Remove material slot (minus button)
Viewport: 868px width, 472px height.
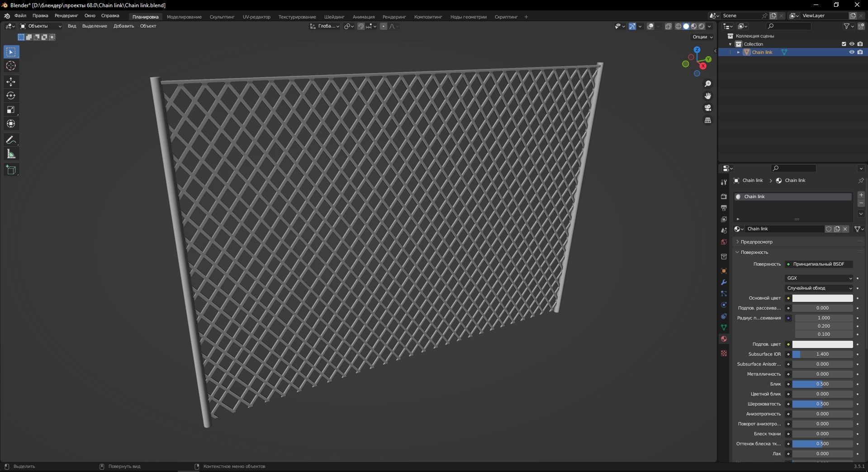[861, 203]
